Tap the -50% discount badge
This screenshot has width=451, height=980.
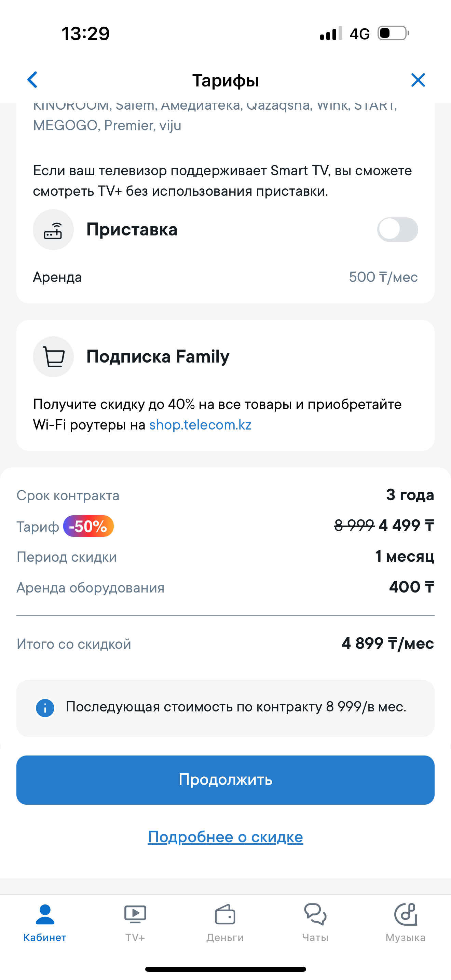tap(88, 526)
